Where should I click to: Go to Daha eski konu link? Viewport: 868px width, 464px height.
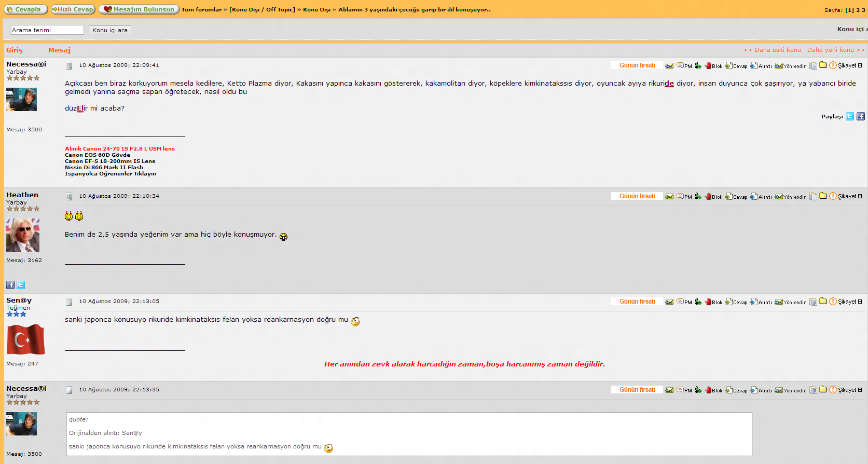[772, 50]
